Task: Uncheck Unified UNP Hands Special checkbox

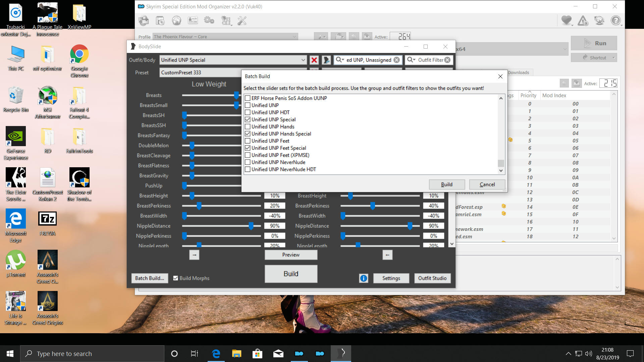Action: (x=248, y=134)
